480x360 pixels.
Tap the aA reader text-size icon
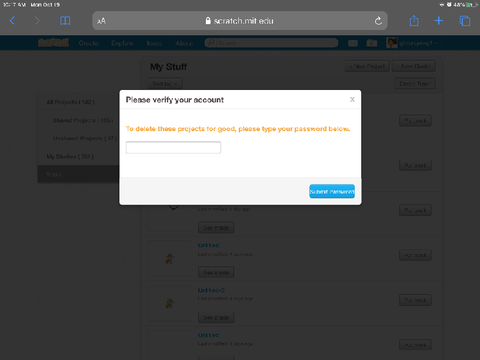[101, 21]
